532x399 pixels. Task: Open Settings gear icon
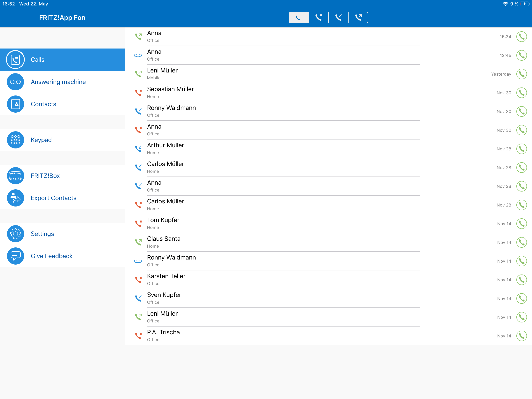coord(15,234)
